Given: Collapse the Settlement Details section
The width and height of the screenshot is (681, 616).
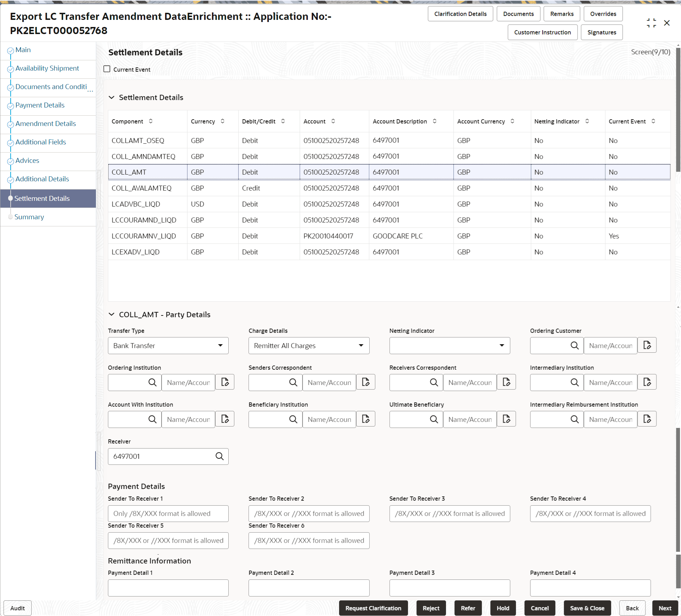Looking at the screenshot, I should click(111, 97).
